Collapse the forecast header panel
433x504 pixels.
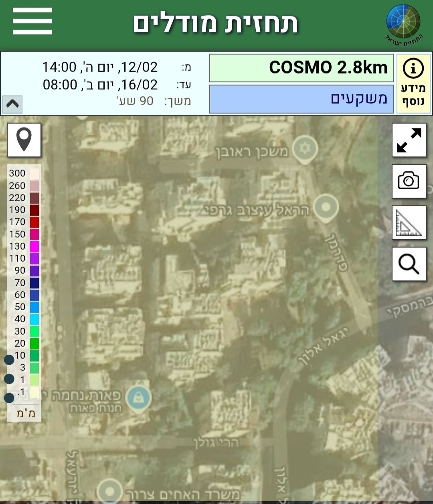(12, 104)
